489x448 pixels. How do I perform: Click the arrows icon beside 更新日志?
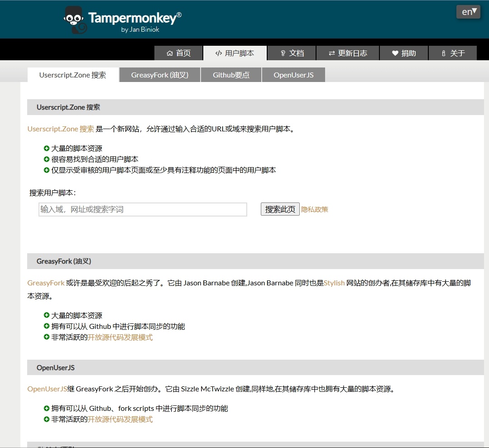click(x=332, y=53)
